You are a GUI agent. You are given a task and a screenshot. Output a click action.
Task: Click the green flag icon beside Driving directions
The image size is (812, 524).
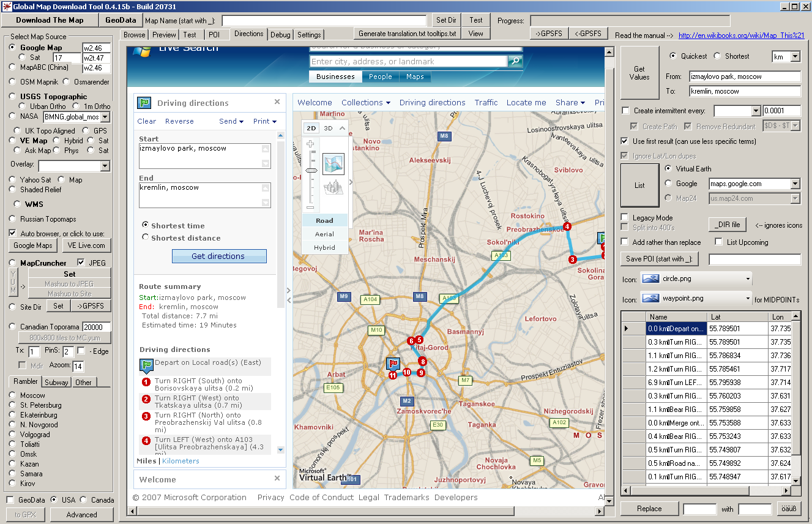pos(144,103)
